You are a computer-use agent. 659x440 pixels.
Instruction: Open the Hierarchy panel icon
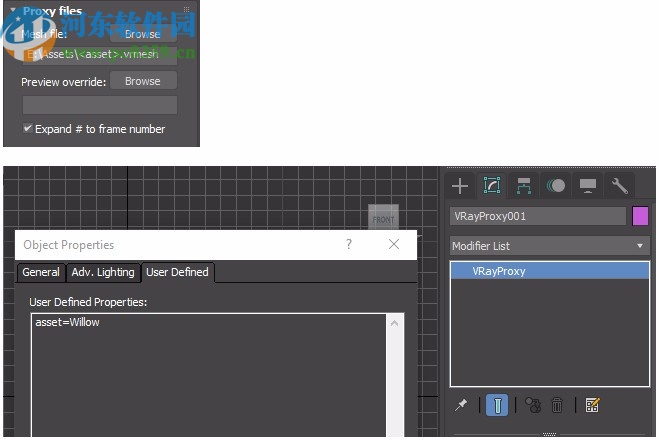pos(524,185)
